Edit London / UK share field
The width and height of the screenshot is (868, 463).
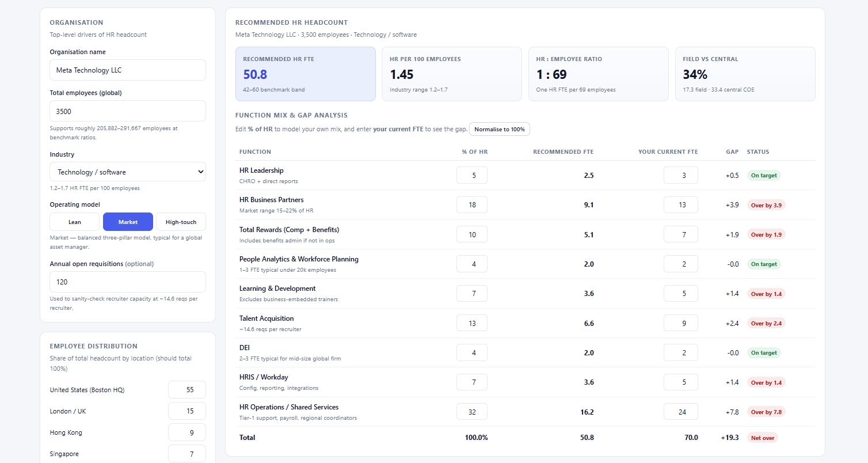click(x=187, y=411)
